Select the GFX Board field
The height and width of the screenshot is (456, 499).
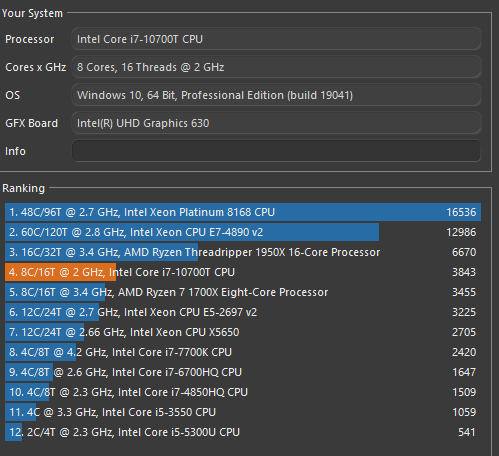[x=276, y=123]
